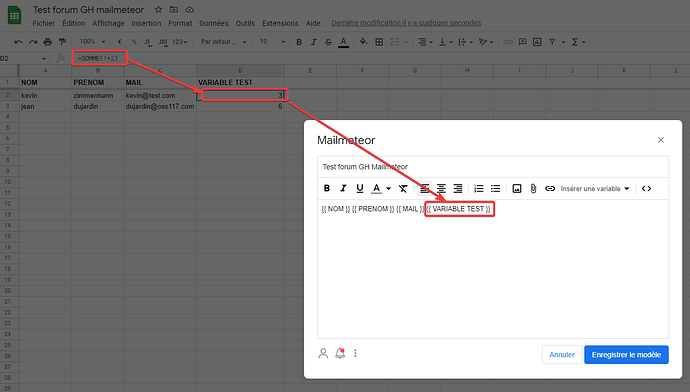The height and width of the screenshot is (392, 690).
Task: Toggle bold in Mailmeteor editor
Action: click(x=327, y=188)
